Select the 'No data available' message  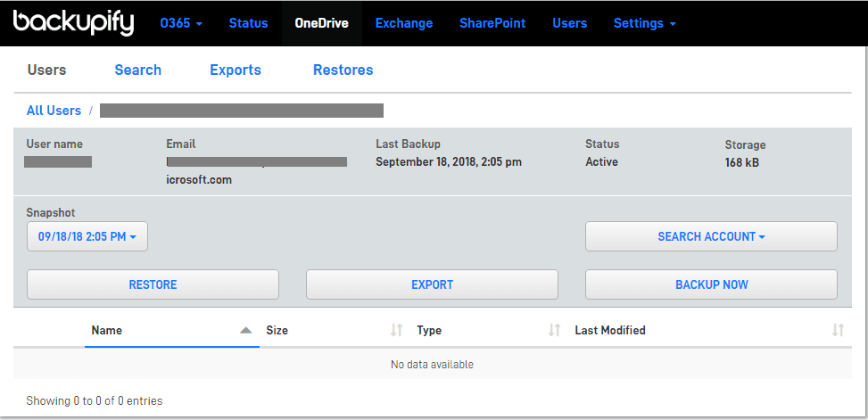coord(432,364)
